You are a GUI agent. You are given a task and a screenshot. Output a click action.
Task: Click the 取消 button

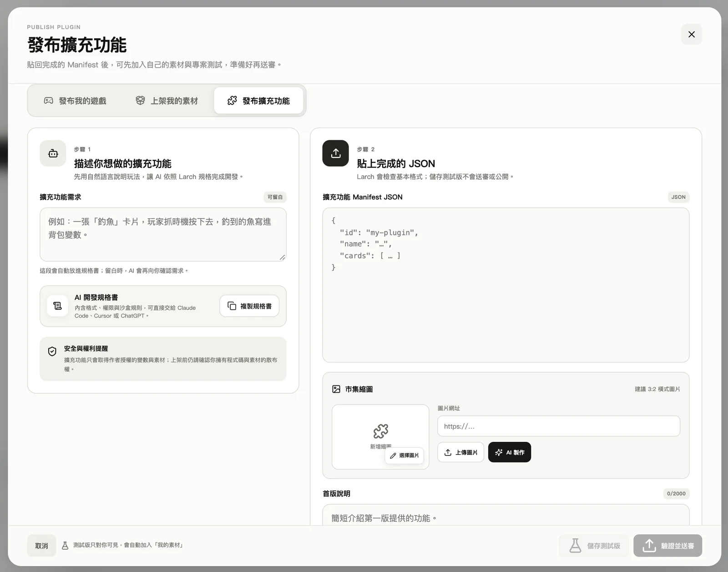click(x=41, y=546)
